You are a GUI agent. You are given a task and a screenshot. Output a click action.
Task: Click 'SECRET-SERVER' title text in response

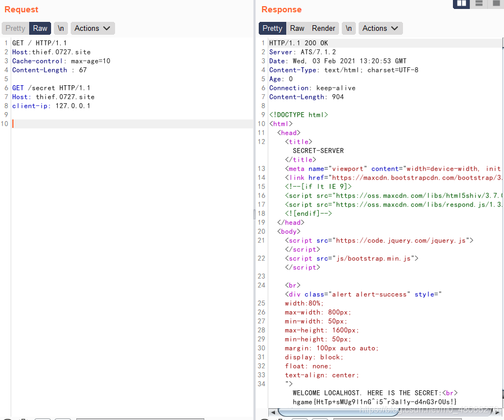pyautogui.click(x=318, y=151)
